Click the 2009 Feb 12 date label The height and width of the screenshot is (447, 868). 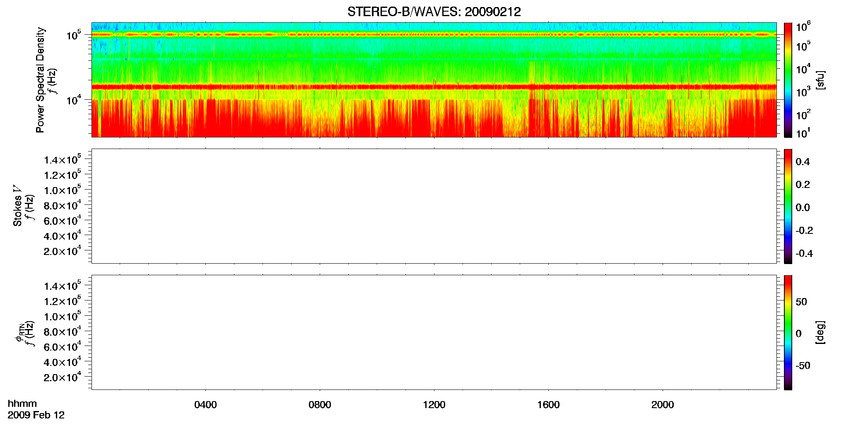coord(36,415)
